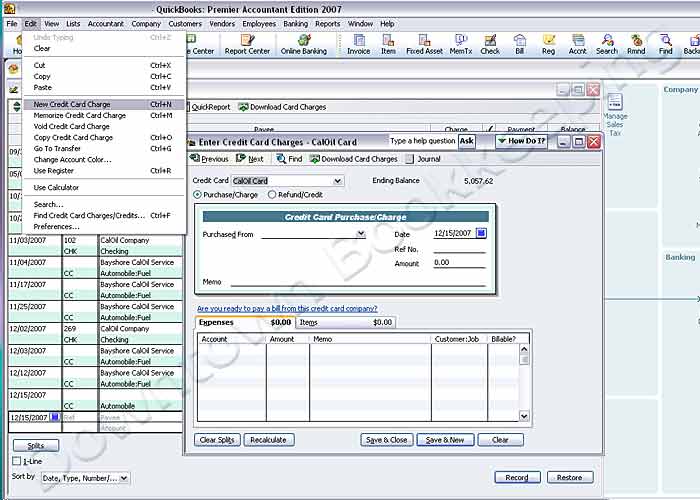The image size is (700, 500).
Task: Select the 11/03/2007 CalOil Company register row
Action: (96, 246)
